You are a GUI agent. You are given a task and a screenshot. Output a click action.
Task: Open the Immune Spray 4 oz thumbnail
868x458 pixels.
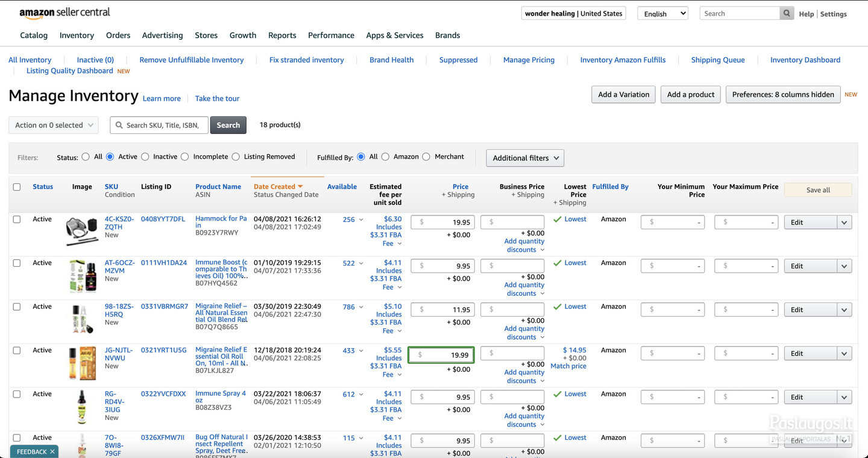coord(82,407)
